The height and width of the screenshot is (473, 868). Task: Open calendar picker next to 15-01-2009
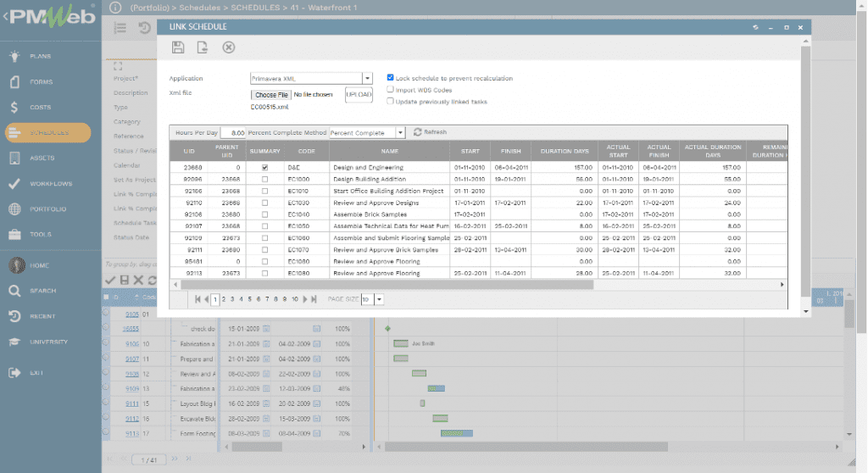point(266,329)
